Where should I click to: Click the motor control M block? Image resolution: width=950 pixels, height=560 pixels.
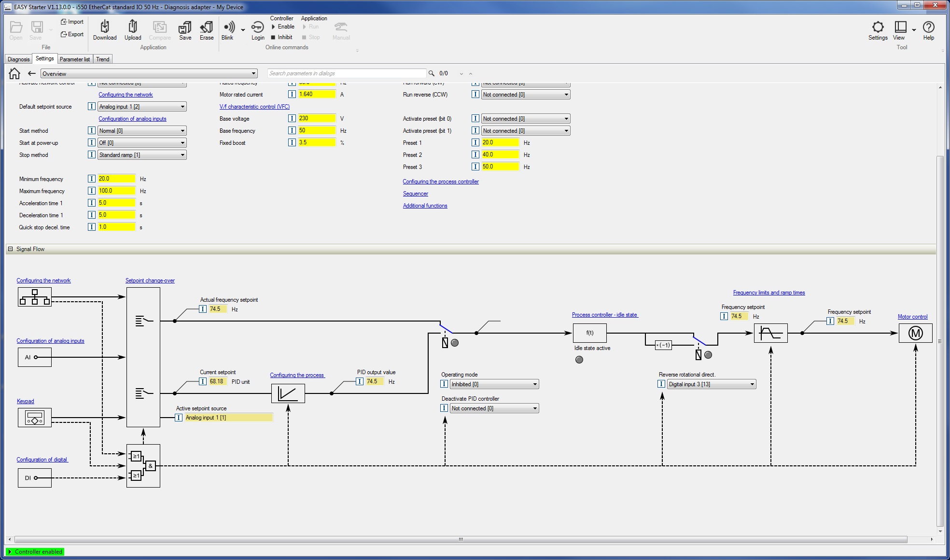(915, 333)
